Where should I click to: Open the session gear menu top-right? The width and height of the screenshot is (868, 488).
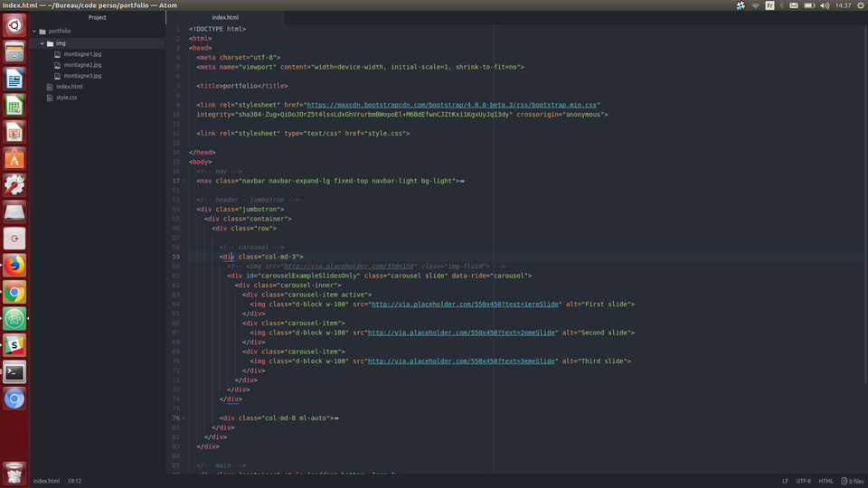coord(861,5)
